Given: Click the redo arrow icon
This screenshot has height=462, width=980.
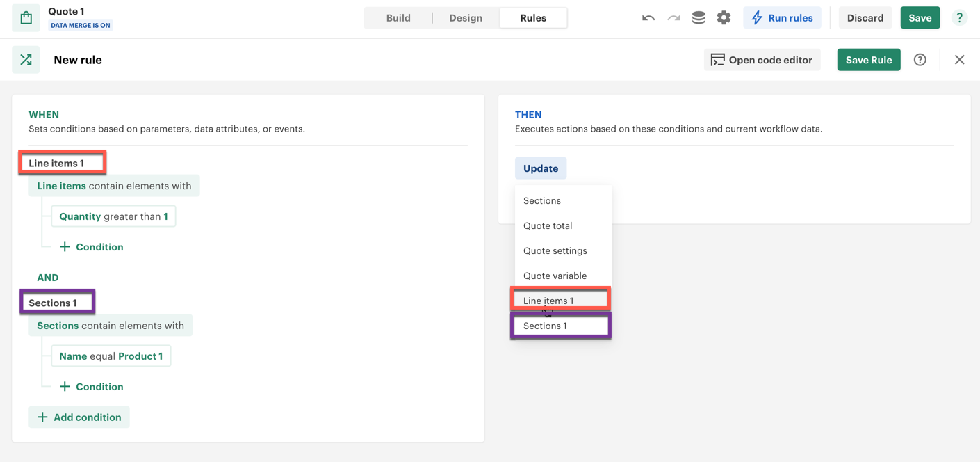Looking at the screenshot, I should coord(673,18).
